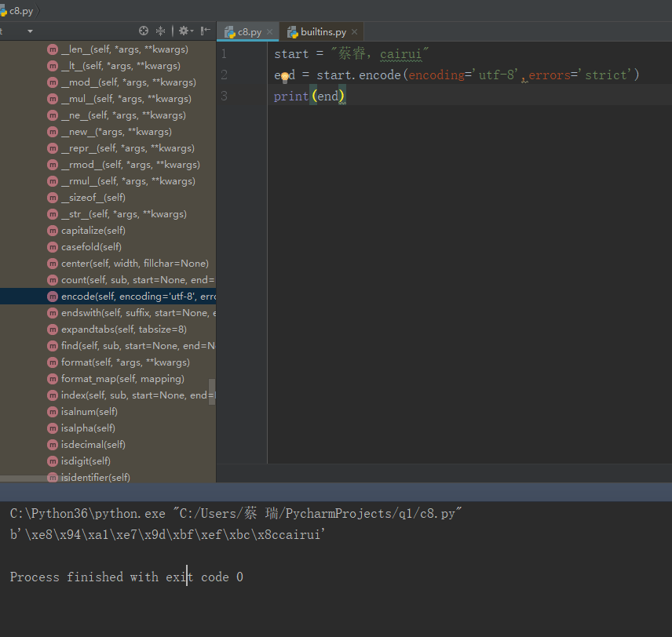This screenshot has height=637, width=672.
Task: Click 'Process finished with exit code 0'
Action: (x=126, y=577)
